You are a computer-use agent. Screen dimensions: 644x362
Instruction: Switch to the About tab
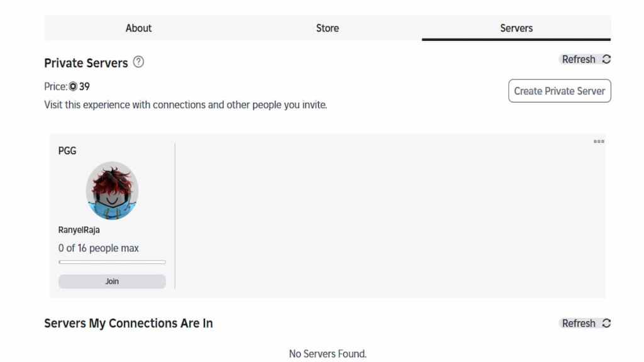coord(138,28)
